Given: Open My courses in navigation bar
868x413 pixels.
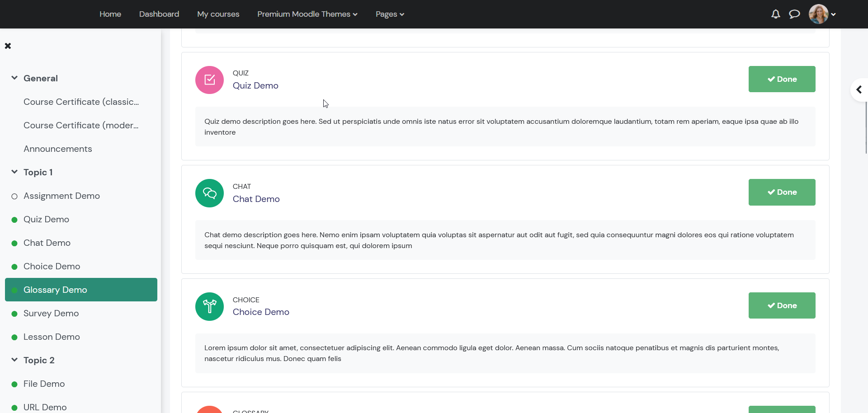Looking at the screenshot, I should coord(218,14).
